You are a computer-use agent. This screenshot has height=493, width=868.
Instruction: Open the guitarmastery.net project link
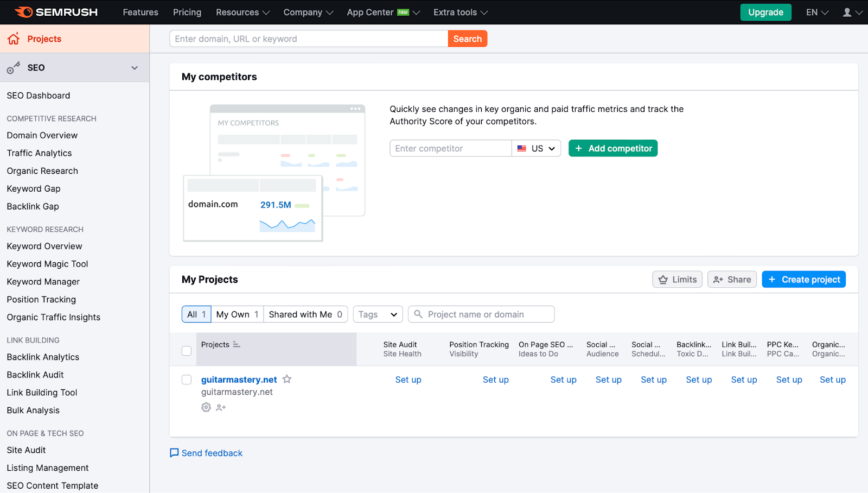pos(239,380)
